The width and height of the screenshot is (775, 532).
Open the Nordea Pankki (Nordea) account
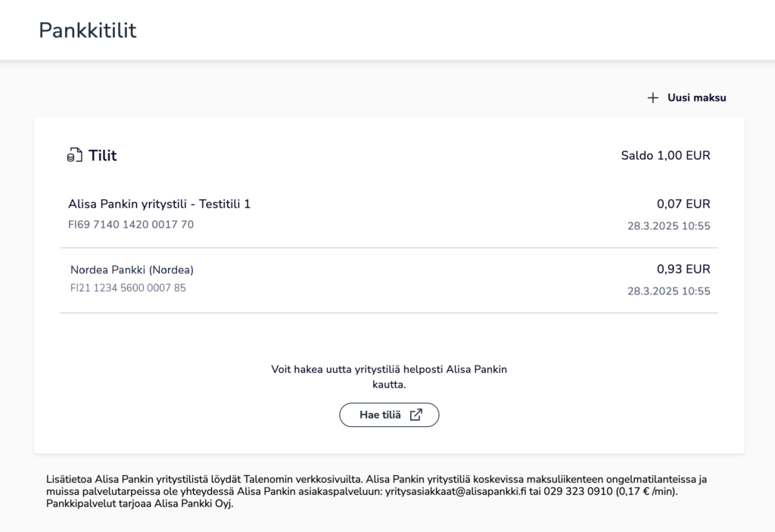click(389, 280)
